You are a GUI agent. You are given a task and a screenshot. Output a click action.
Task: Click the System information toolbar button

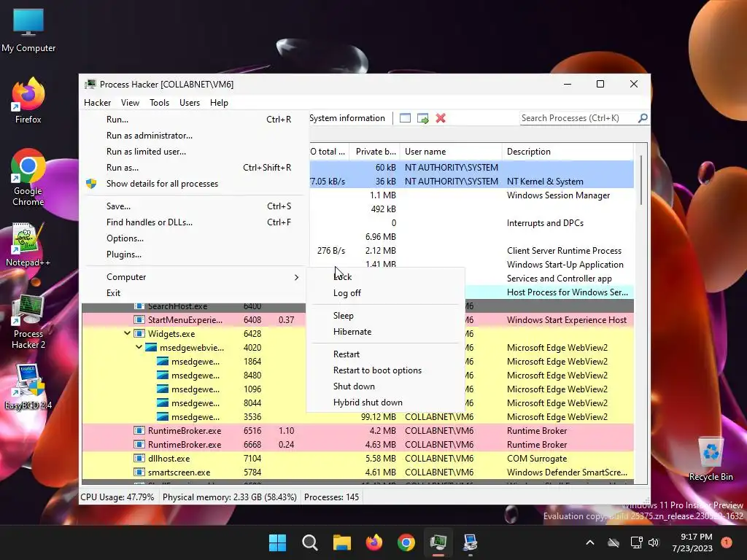(347, 118)
